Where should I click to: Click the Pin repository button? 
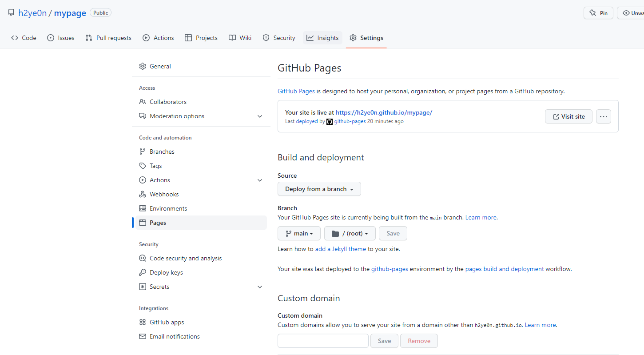click(x=598, y=13)
